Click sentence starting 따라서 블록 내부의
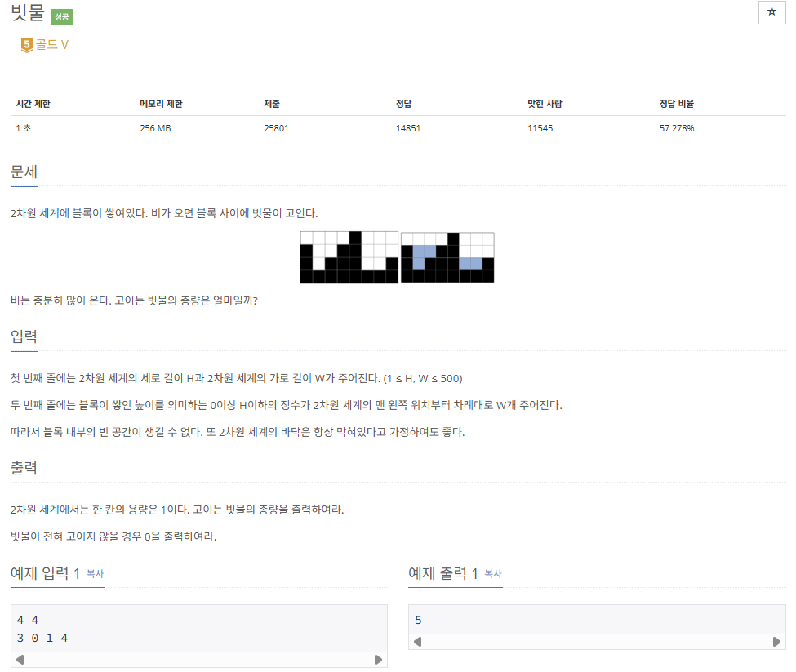 pos(238,432)
